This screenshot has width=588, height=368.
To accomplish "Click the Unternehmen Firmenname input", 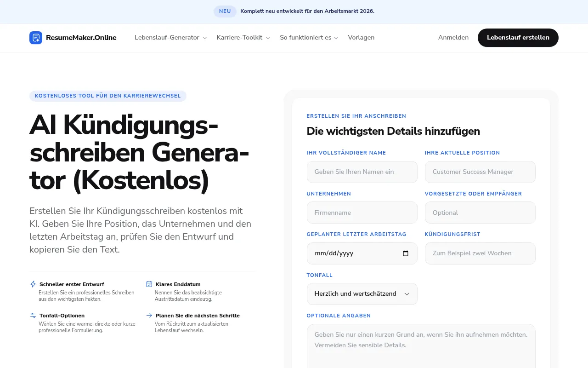I will tap(362, 213).
